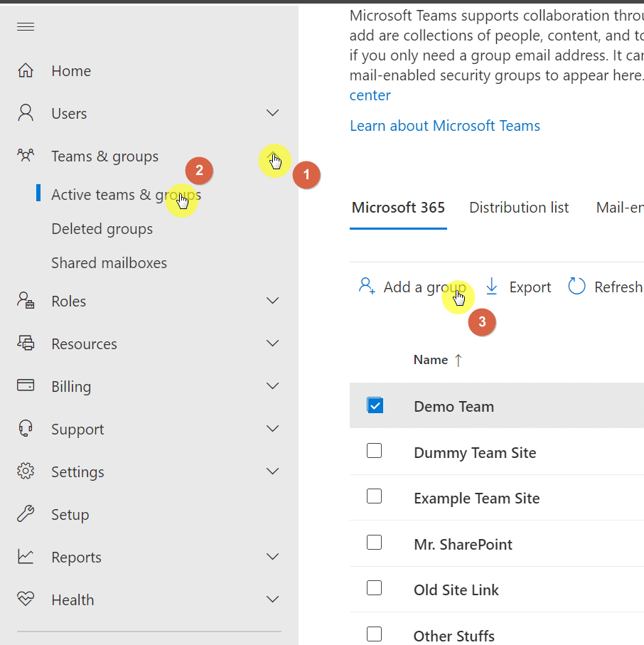Click the Setup wrench icon
The width and height of the screenshot is (644, 645).
tap(26, 513)
